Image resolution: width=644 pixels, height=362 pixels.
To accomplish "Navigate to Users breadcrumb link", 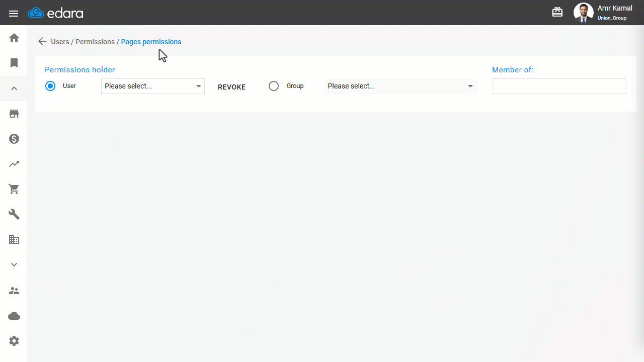I will (x=60, y=42).
